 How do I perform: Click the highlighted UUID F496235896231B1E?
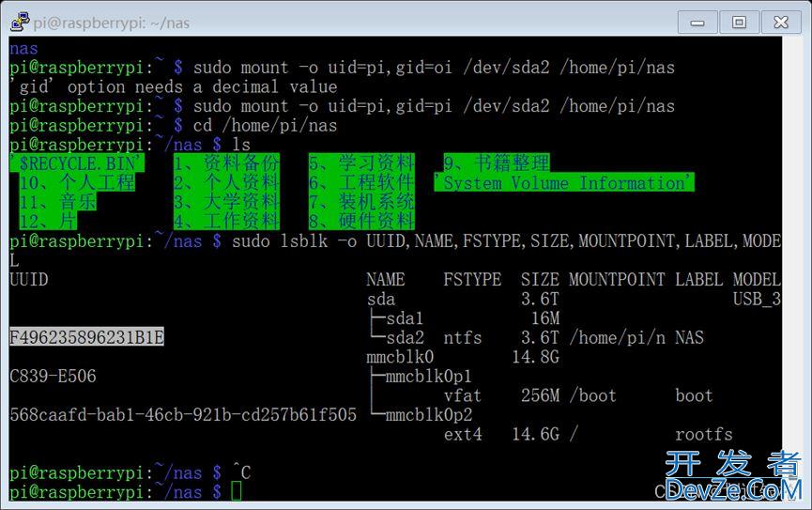(87, 337)
